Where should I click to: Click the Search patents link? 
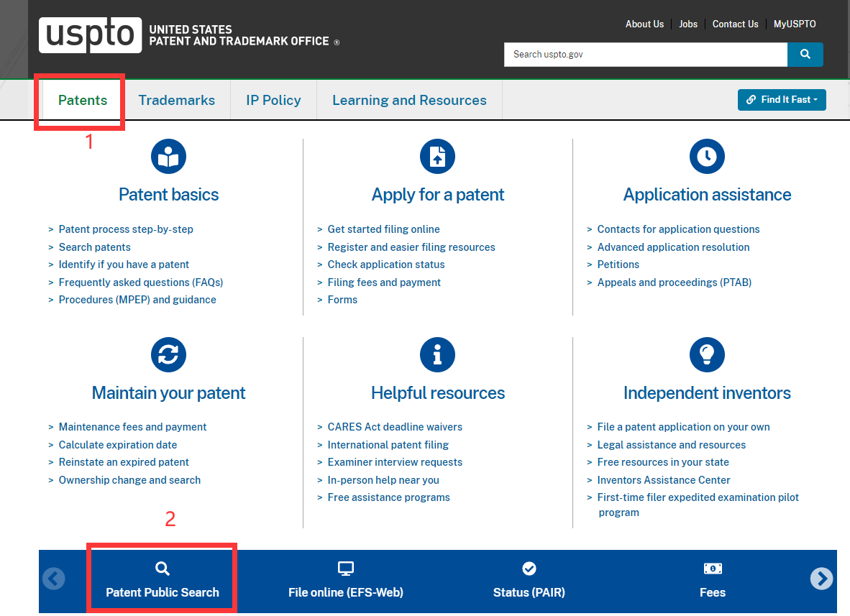(x=94, y=247)
